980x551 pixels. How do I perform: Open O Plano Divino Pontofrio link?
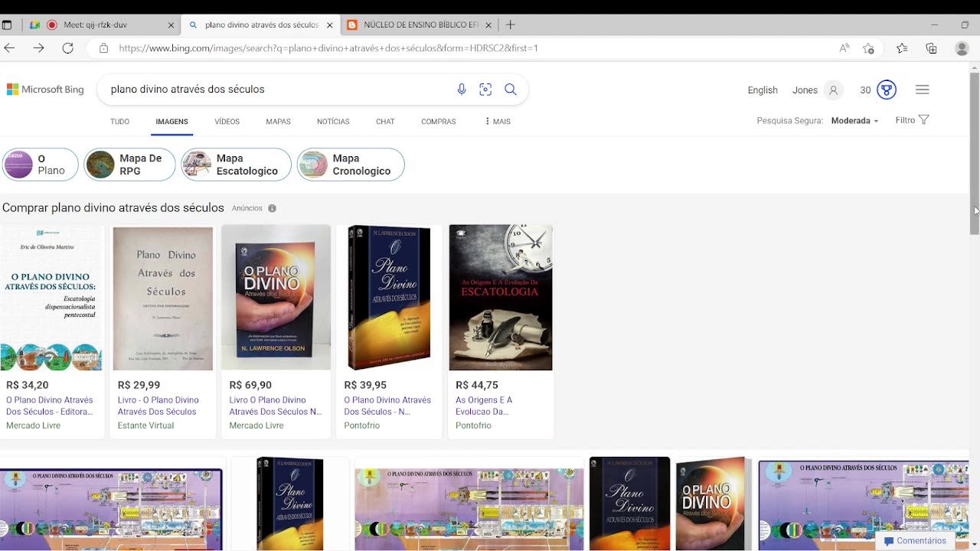point(387,406)
